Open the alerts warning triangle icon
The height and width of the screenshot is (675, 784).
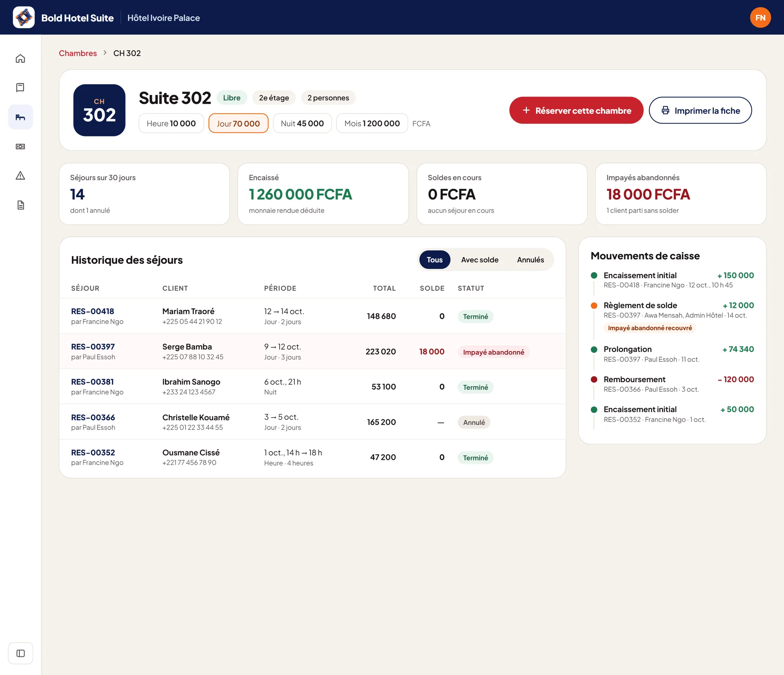[20, 176]
